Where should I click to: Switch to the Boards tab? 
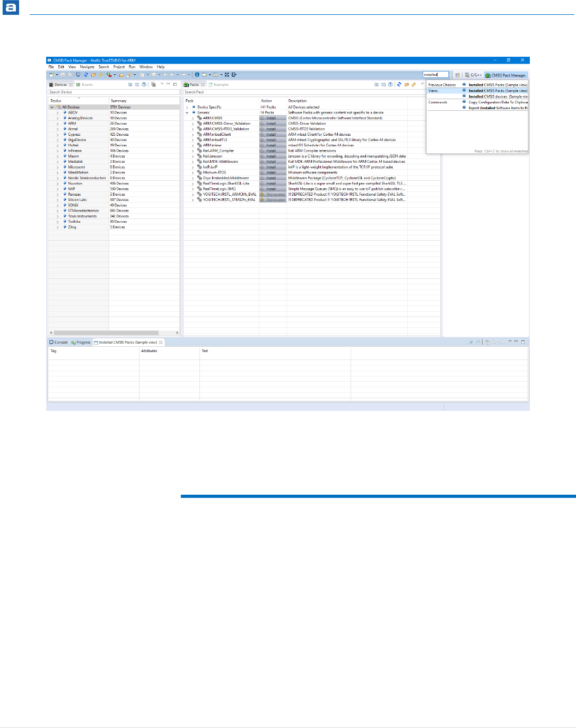[x=85, y=84]
